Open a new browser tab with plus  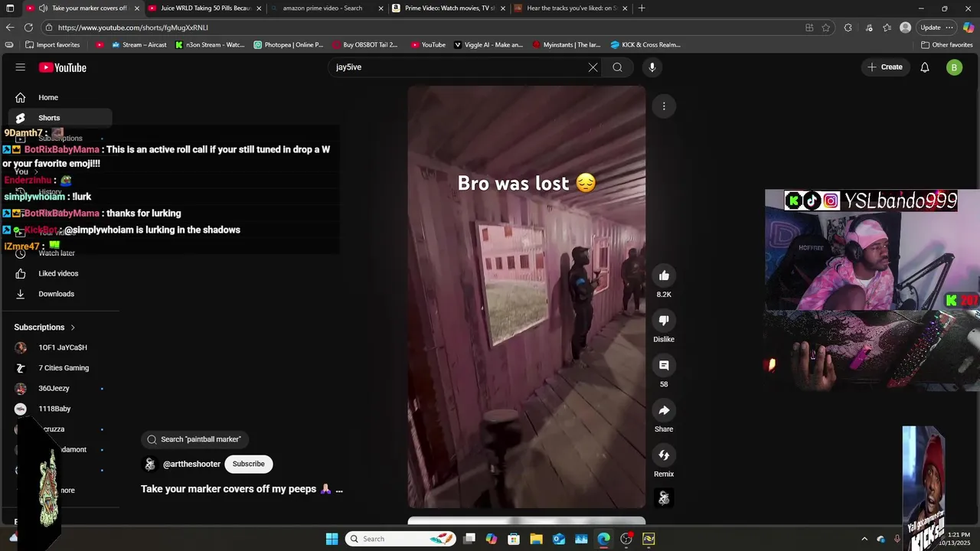point(642,8)
